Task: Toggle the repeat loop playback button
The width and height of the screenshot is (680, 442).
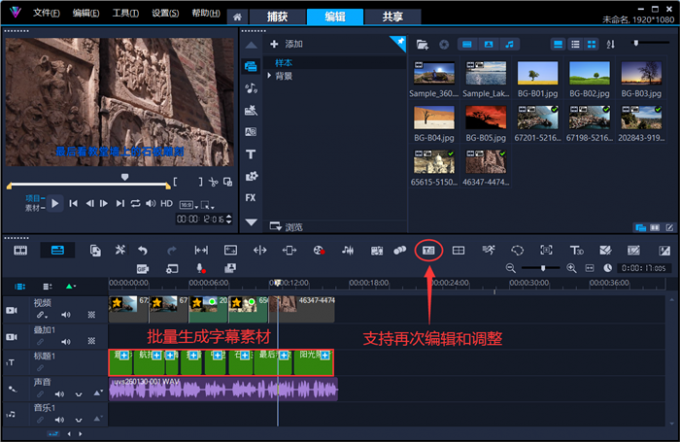Action: click(135, 204)
